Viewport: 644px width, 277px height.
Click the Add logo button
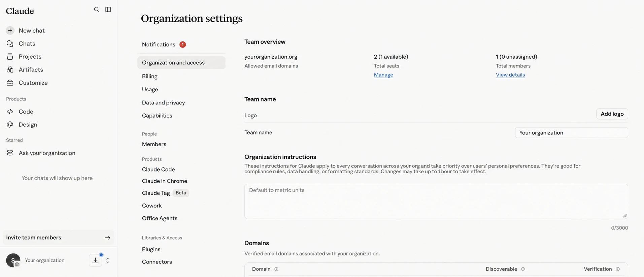tap(612, 114)
